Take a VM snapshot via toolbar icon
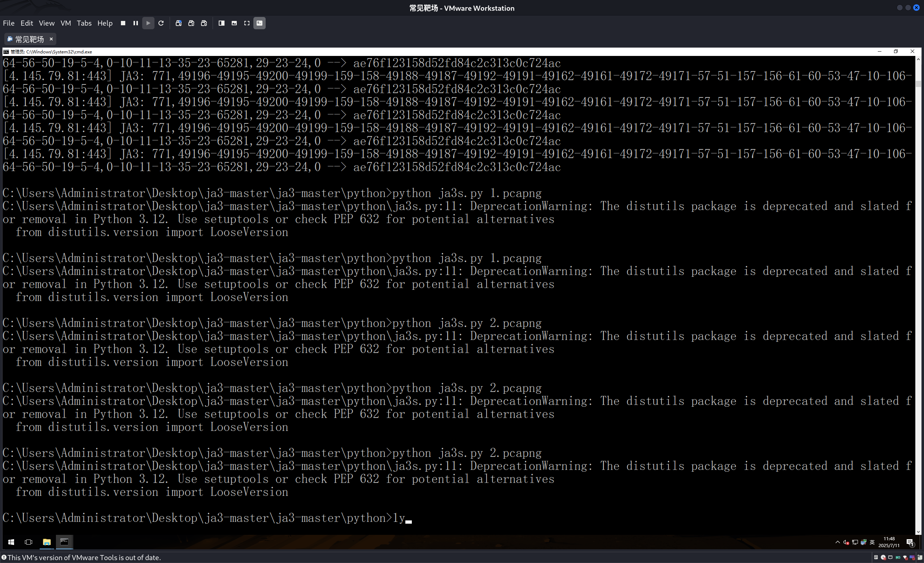 (x=179, y=23)
